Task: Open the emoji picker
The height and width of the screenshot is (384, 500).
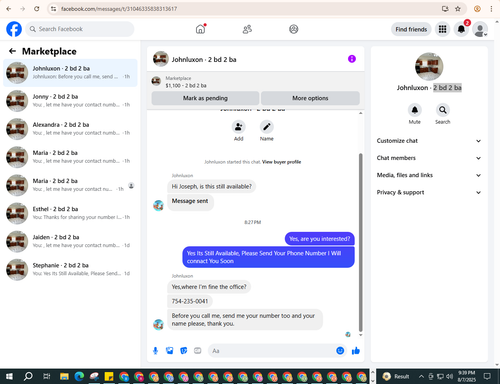Action: [x=340, y=351]
